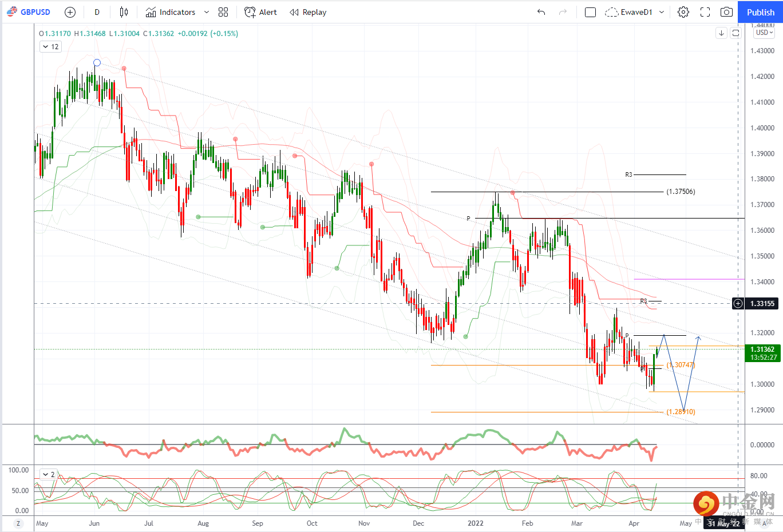The height and width of the screenshot is (532, 783).
Task: Toggle auto scale A on price axis
Action: point(764,523)
